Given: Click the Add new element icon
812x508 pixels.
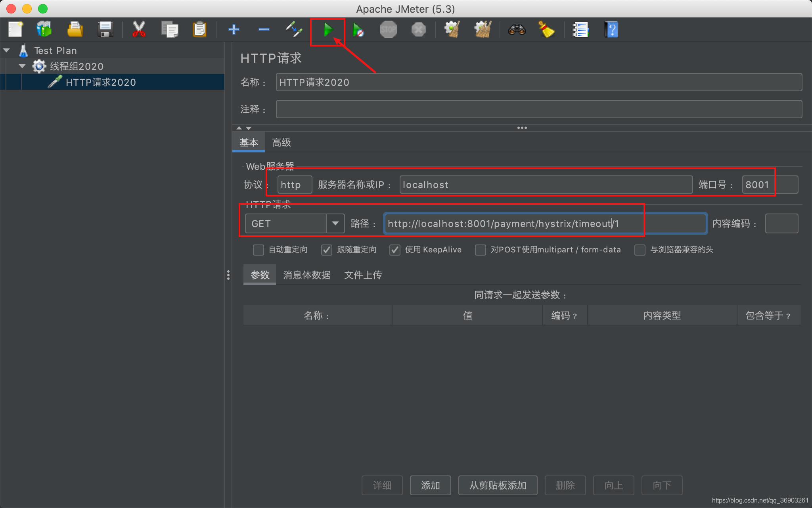Looking at the screenshot, I should (x=233, y=30).
